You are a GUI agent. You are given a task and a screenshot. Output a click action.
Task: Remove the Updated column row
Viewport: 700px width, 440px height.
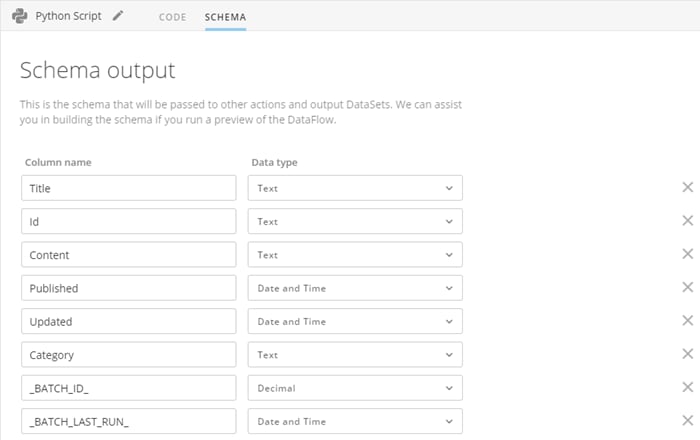(688, 320)
